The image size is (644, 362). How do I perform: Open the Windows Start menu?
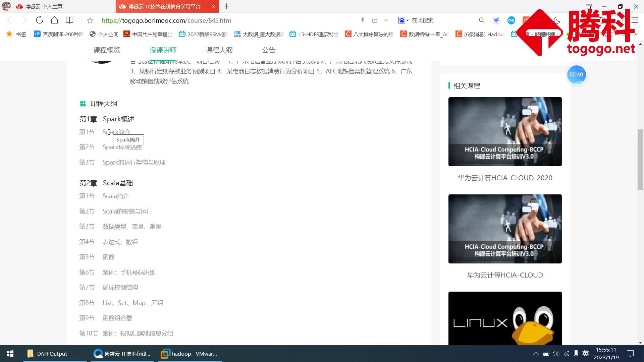[10, 354]
